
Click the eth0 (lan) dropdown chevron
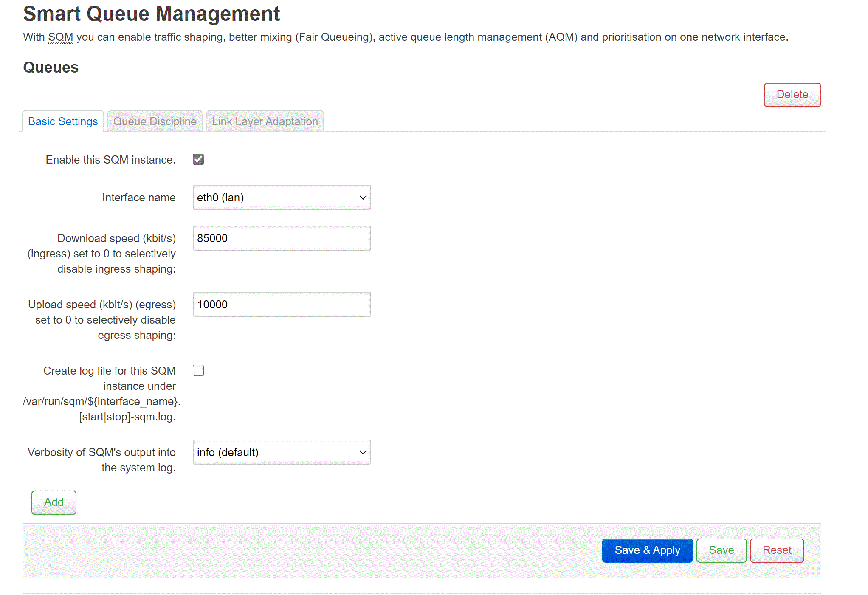tap(363, 197)
